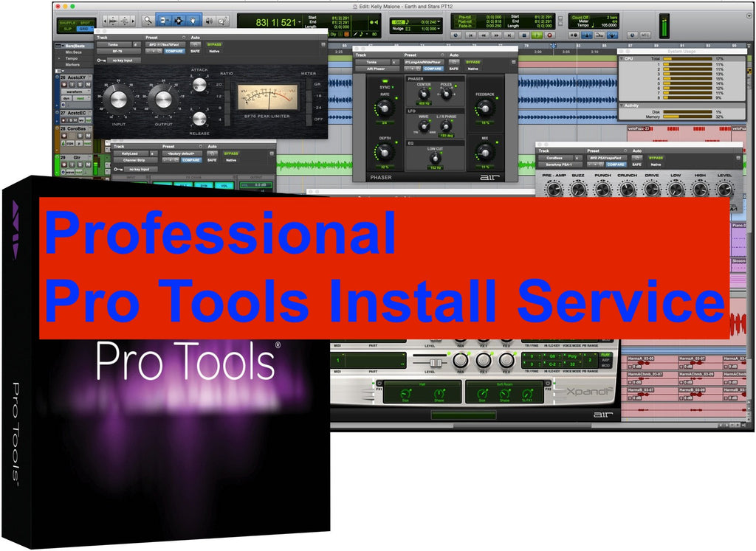Viewport: 756px width, 551px height.
Task: Switch edit mode to SHUFFLE
Action: (66, 22)
